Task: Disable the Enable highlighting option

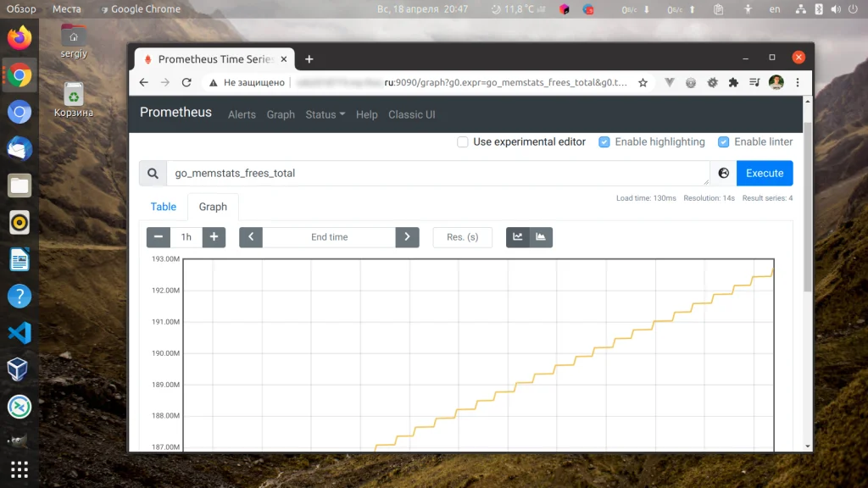Action: (x=604, y=142)
